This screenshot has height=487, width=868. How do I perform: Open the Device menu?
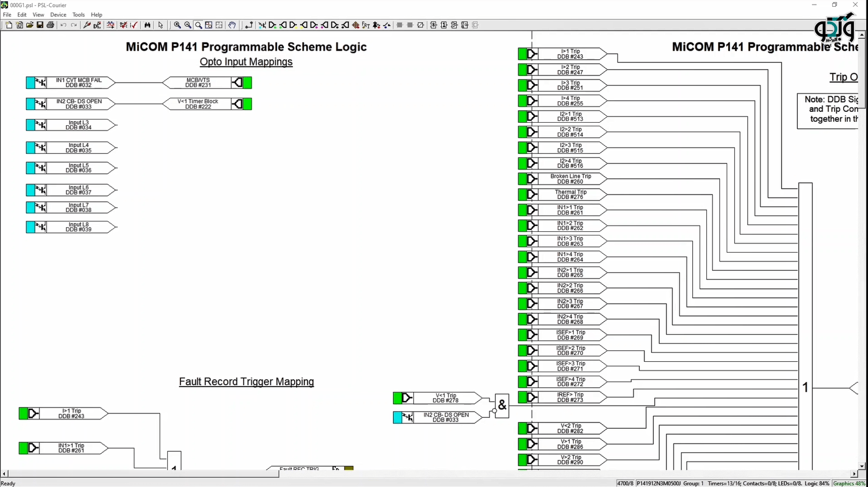58,15
